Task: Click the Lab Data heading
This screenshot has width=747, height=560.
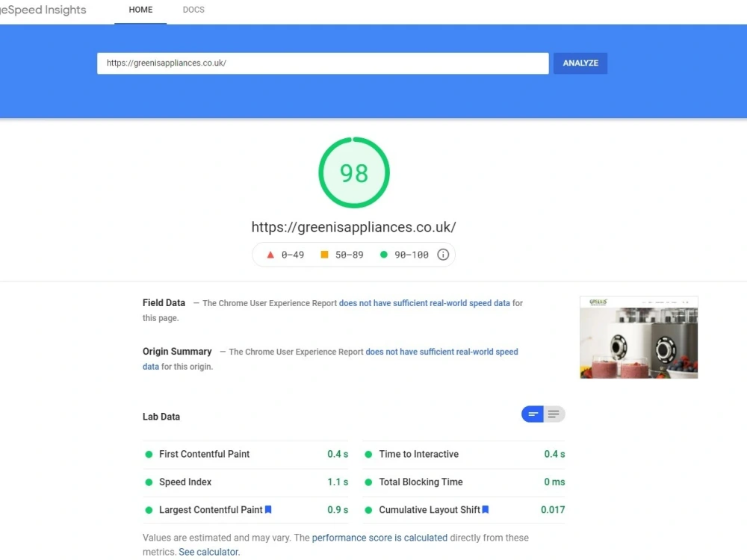Action: tap(161, 417)
